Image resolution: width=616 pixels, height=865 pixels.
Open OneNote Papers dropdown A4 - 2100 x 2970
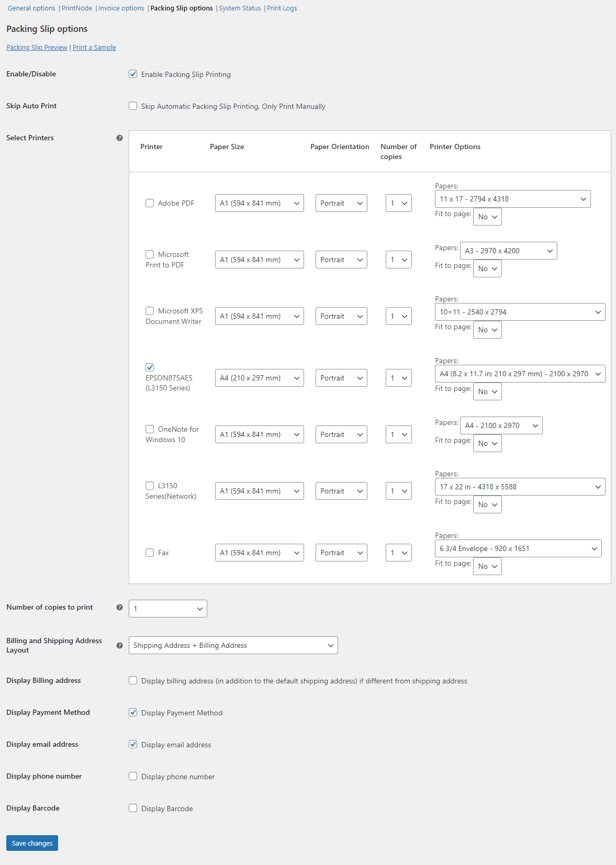click(501, 425)
